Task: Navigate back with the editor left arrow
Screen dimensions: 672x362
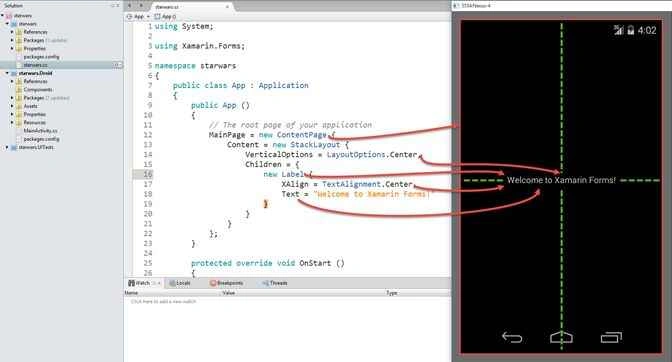Action: tap(130, 6)
